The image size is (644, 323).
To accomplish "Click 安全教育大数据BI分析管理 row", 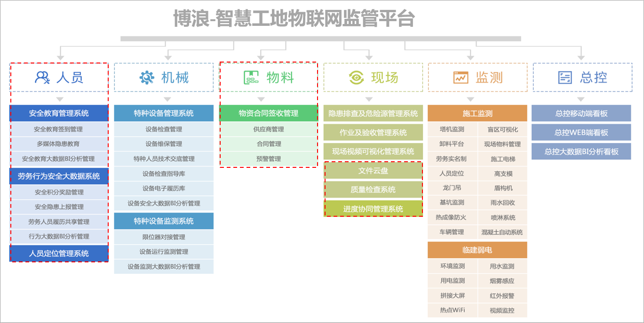I will 59,159.
